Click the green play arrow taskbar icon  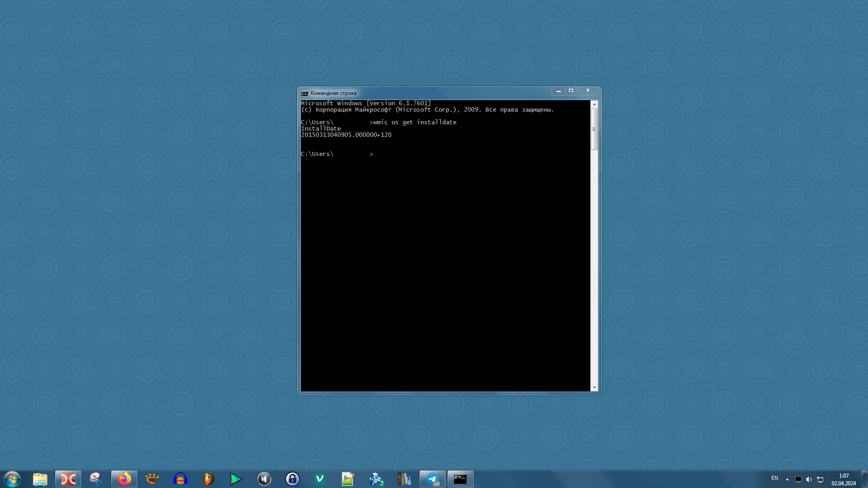click(x=236, y=479)
